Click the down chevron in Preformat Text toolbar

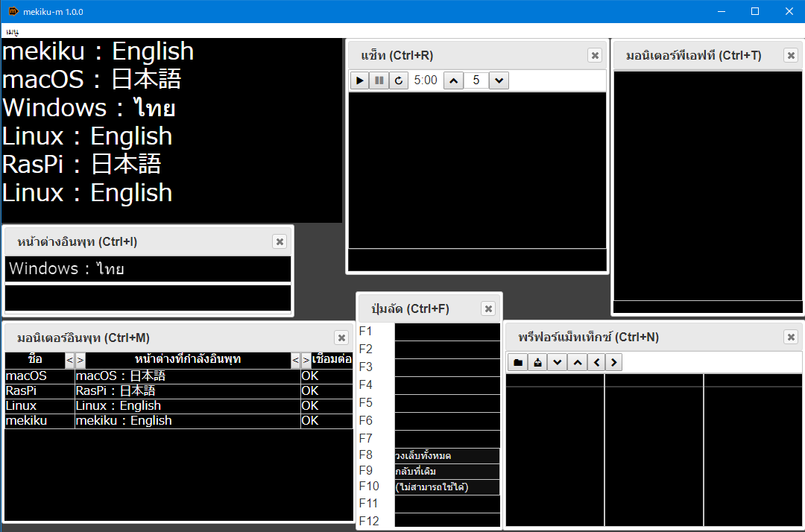(557, 361)
